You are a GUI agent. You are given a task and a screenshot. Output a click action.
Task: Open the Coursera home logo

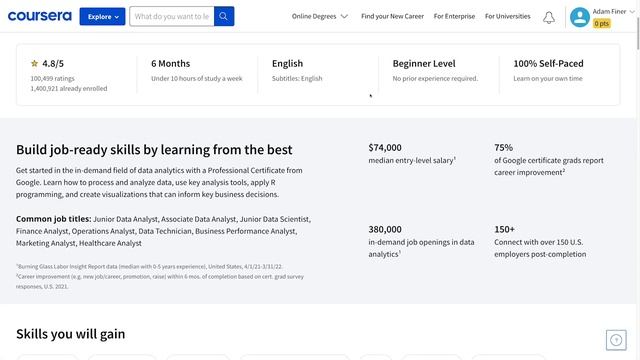[40, 16]
